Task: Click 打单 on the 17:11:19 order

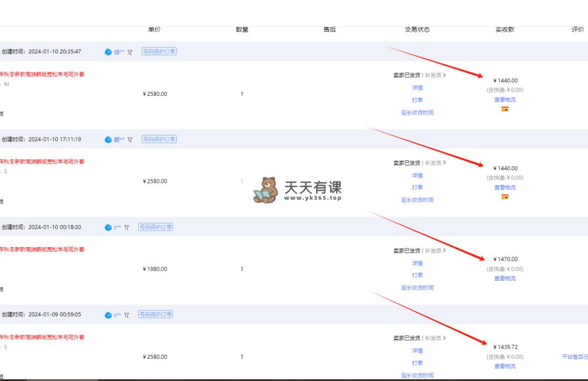Action: [417, 187]
